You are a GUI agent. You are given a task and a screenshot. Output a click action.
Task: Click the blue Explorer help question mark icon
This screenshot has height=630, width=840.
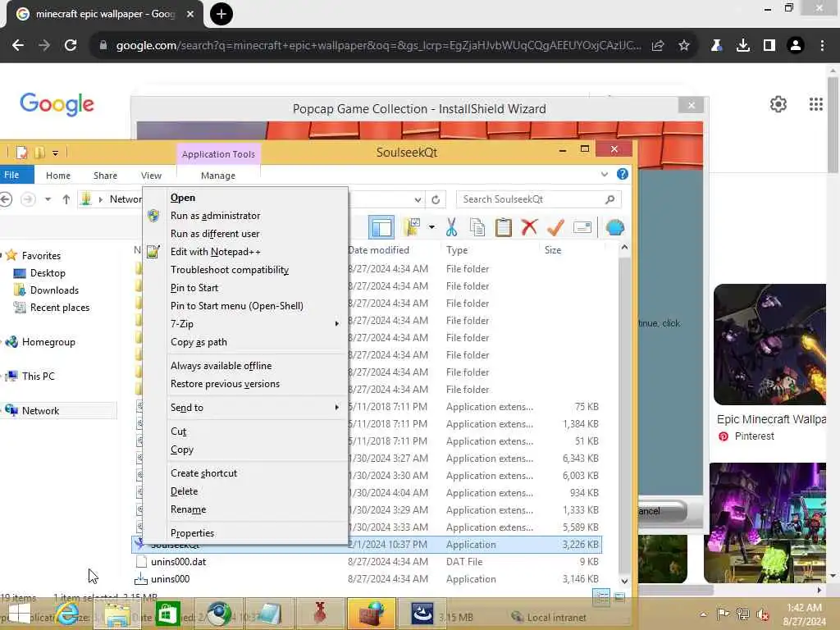[622, 174]
